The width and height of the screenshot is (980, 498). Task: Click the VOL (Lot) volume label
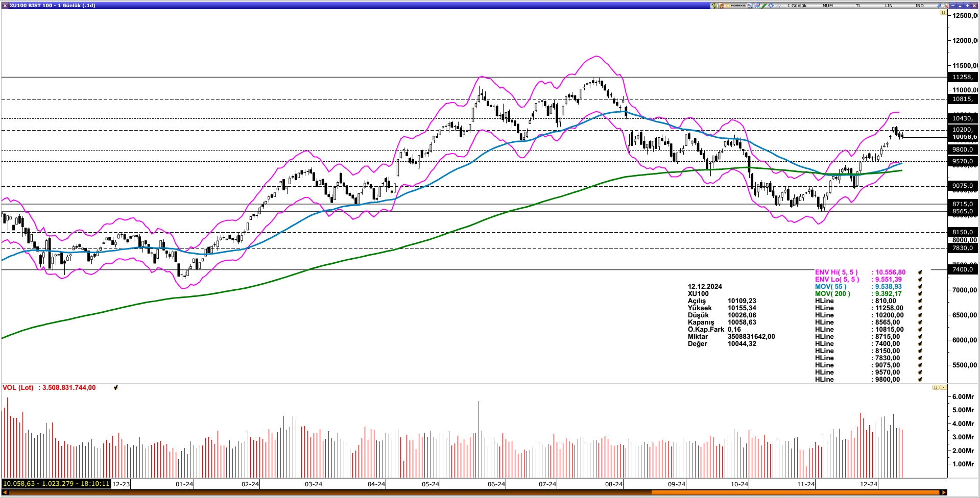pos(18,388)
